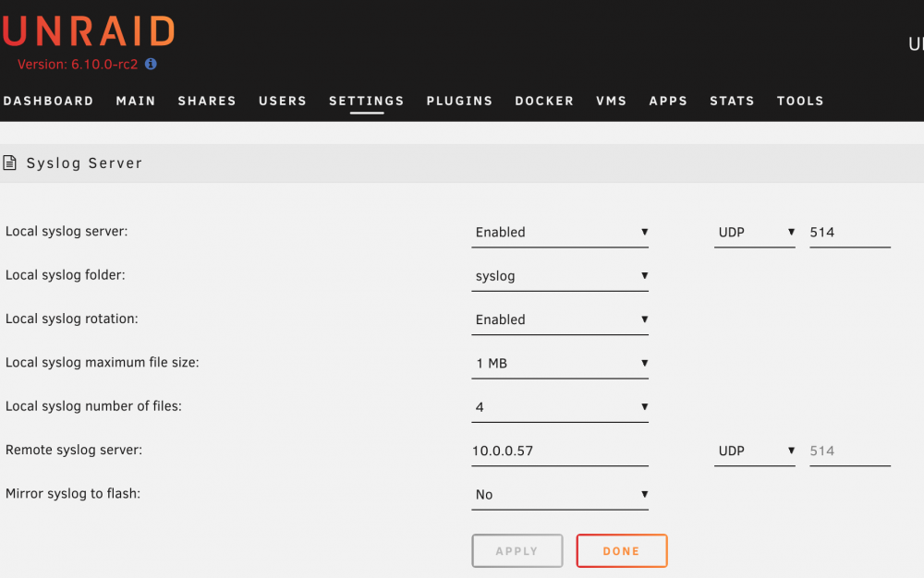Change the 1 MB maximum file size dropdown
924x578 pixels.
tap(560, 363)
